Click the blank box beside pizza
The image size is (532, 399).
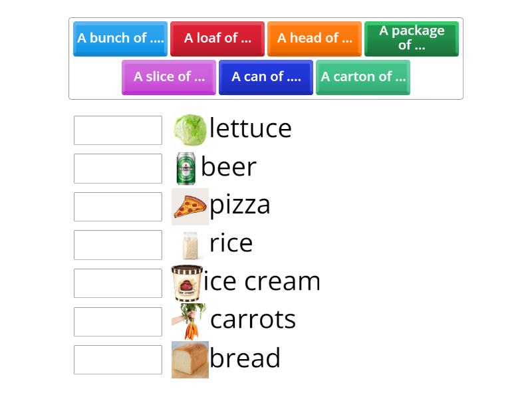[118, 207]
